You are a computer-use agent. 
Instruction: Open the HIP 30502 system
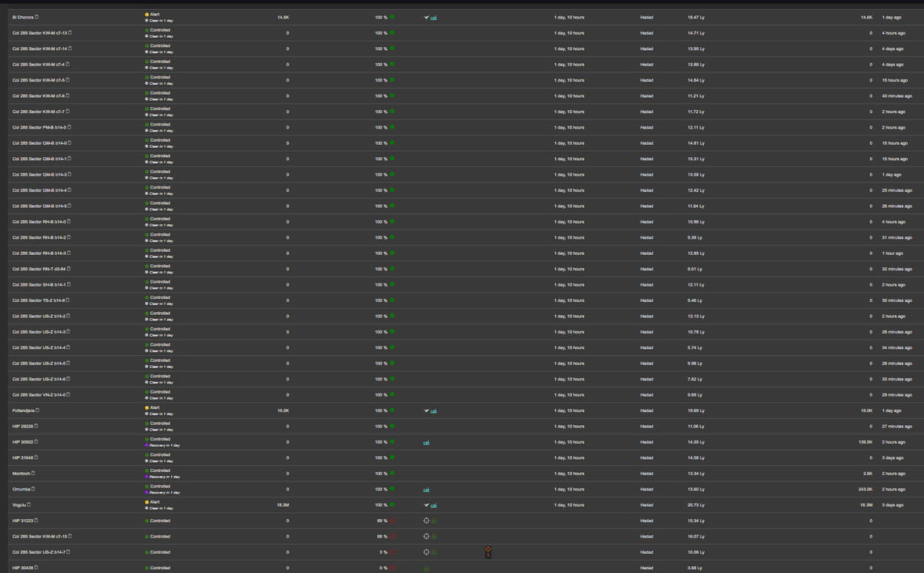[22, 442]
